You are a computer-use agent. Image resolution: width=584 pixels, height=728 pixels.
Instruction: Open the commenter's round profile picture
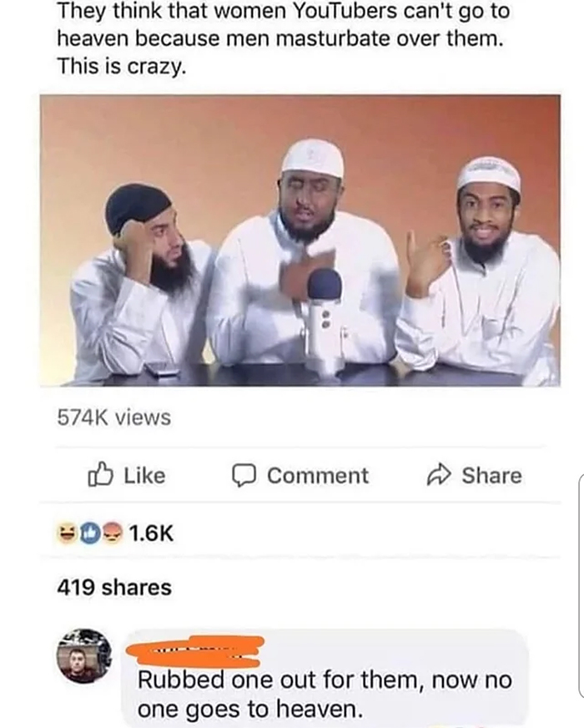coord(84,656)
